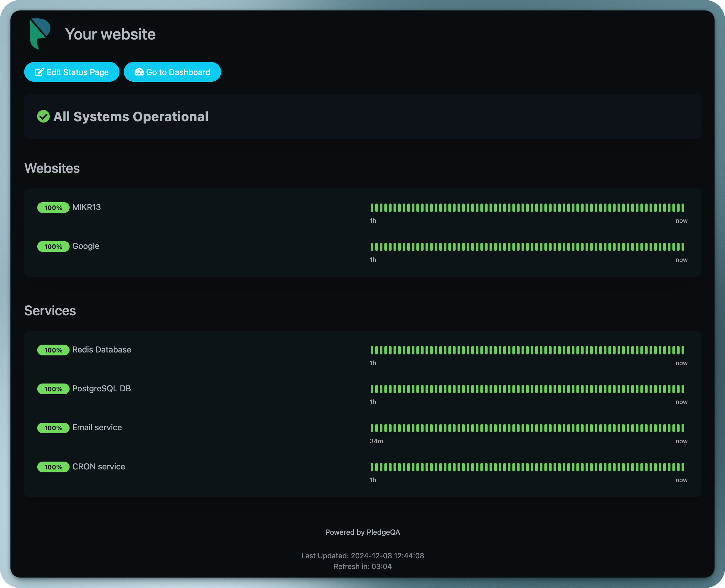The height and width of the screenshot is (588, 725).
Task: Click the 100% badge beside PostgreSQL DB
Action: [x=54, y=389]
